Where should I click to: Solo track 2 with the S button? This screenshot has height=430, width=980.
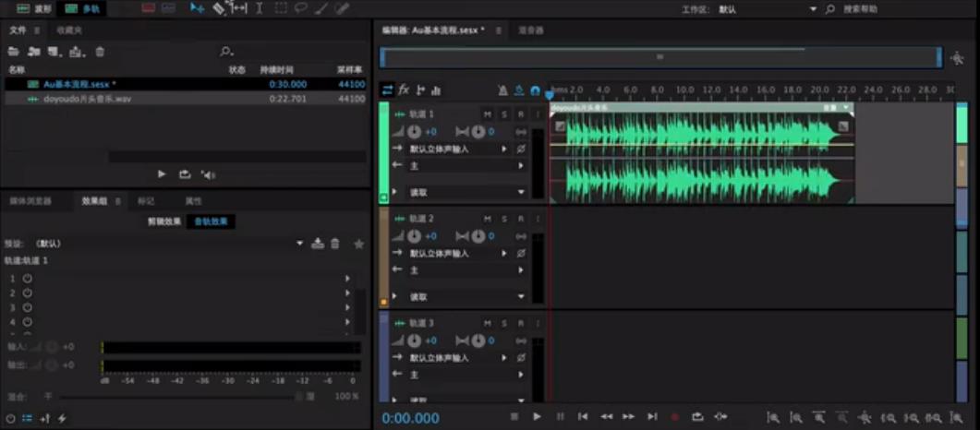click(x=504, y=219)
